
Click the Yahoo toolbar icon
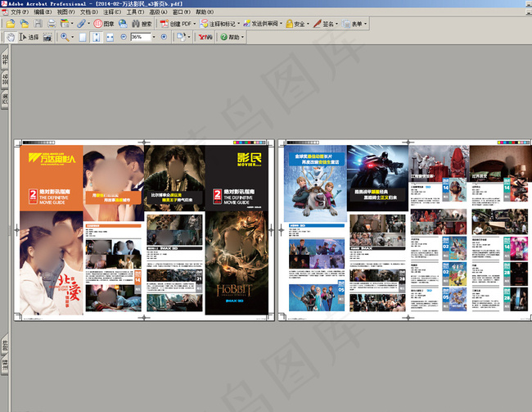tap(205, 37)
